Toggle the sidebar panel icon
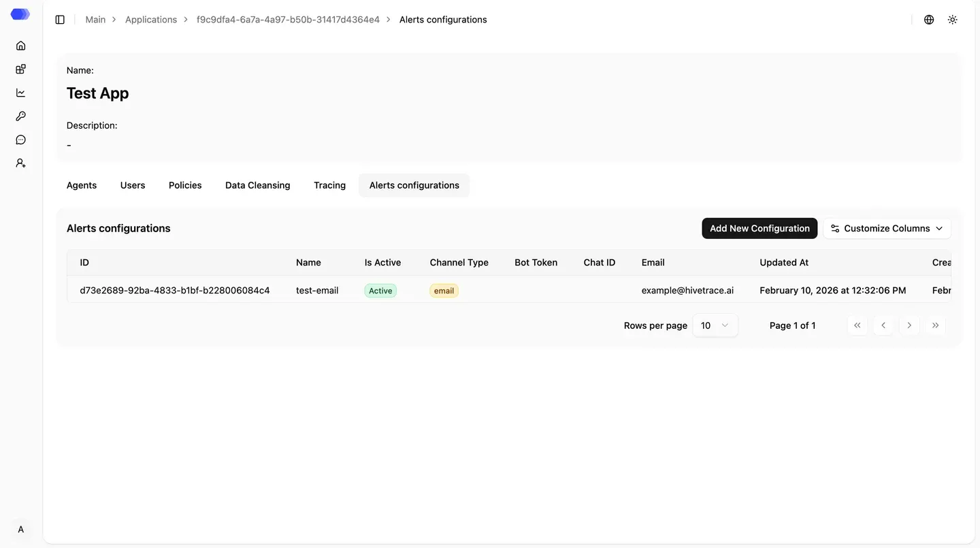Screen dimensions: 980x548 click(x=60, y=20)
